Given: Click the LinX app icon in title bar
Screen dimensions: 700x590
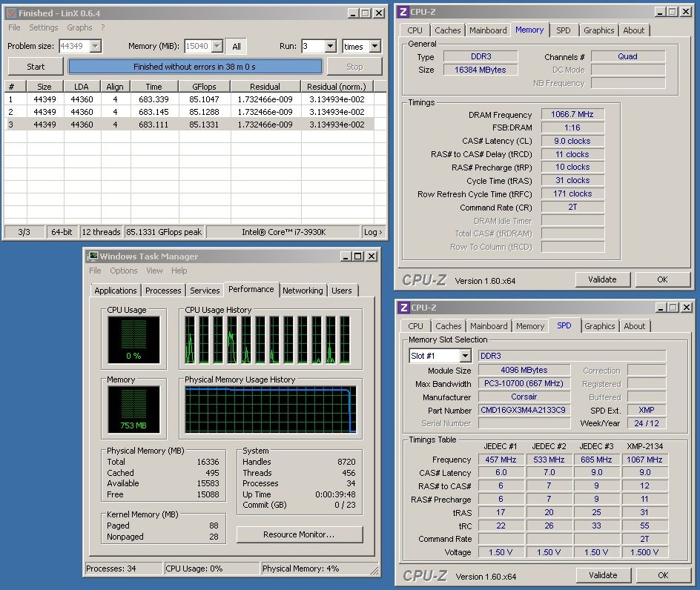Looking at the screenshot, I should (10, 13).
